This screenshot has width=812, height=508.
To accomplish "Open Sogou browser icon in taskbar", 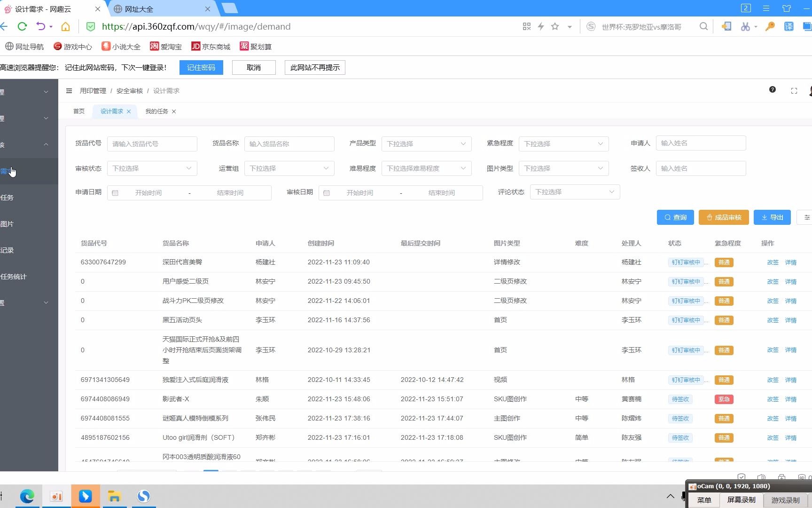I will [143, 496].
